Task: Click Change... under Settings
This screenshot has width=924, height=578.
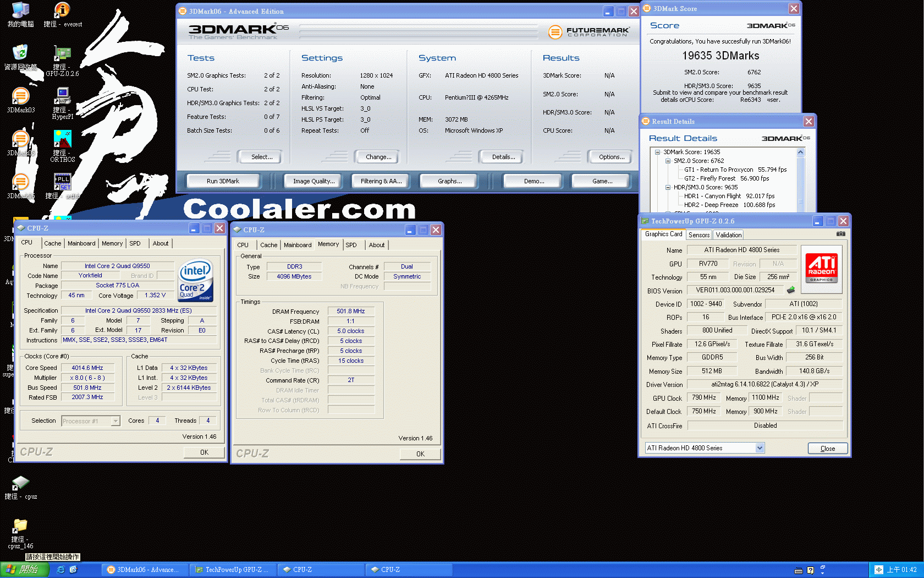Action: coord(378,157)
